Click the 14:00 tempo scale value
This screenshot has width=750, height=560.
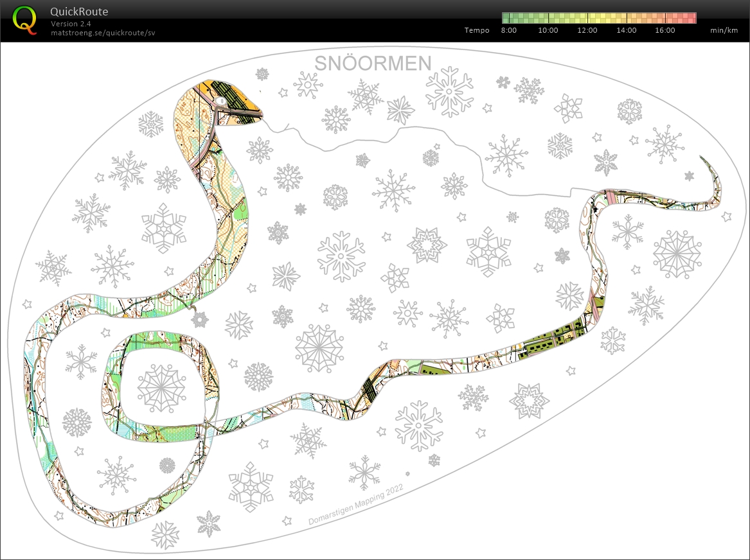point(627,30)
